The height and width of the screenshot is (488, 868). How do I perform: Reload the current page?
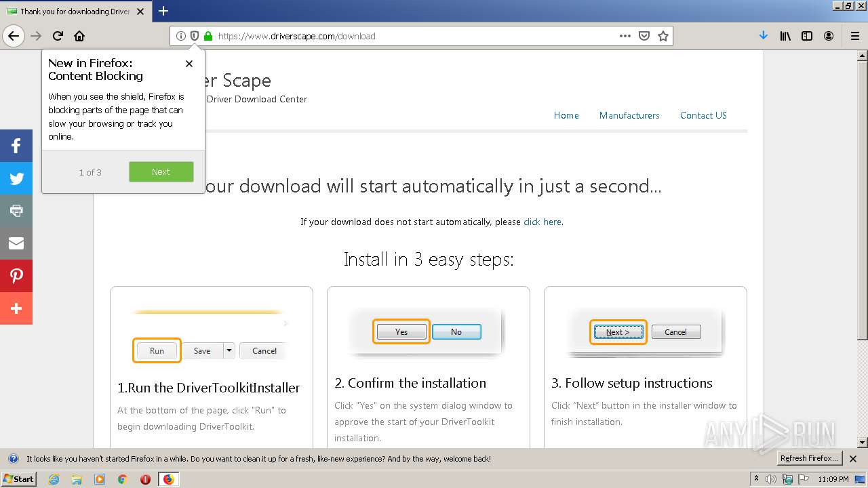coord(58,36)
